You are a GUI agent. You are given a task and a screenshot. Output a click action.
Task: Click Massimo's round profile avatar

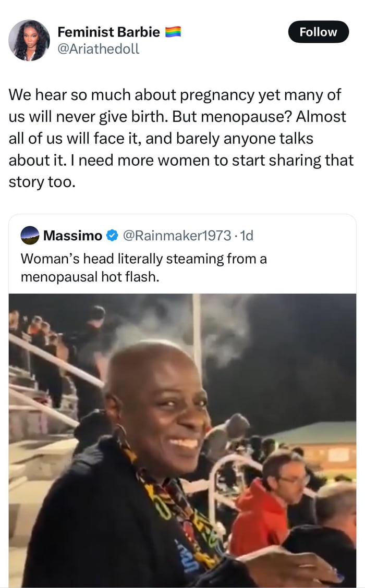coord(30,236)
